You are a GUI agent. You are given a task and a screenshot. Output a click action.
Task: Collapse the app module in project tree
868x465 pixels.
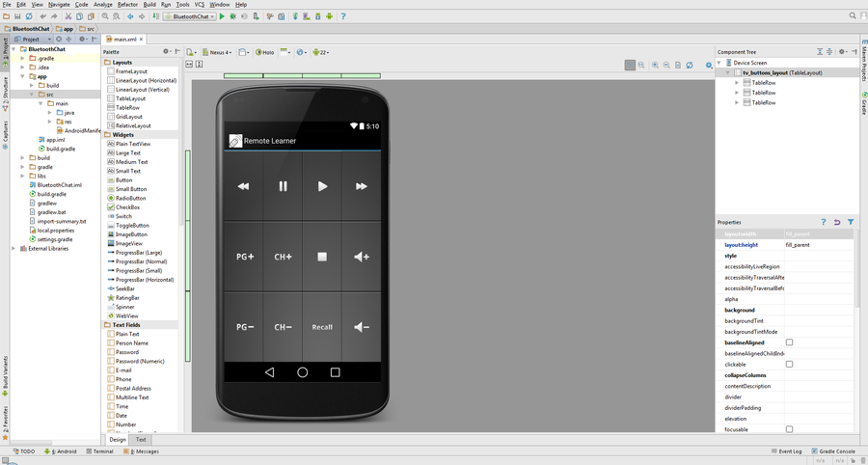pos(23,76)
